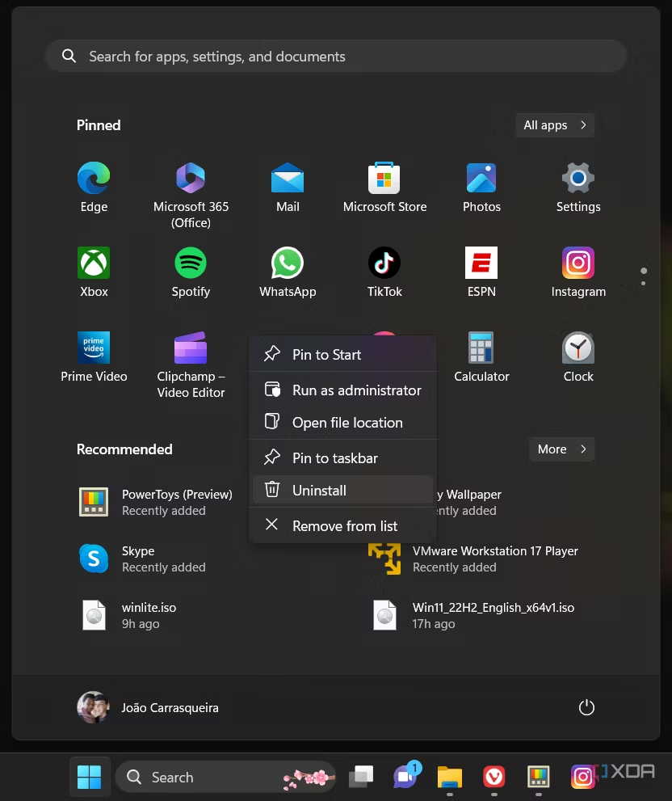Select Open file location
672x801 pixels.
(342, 423)
